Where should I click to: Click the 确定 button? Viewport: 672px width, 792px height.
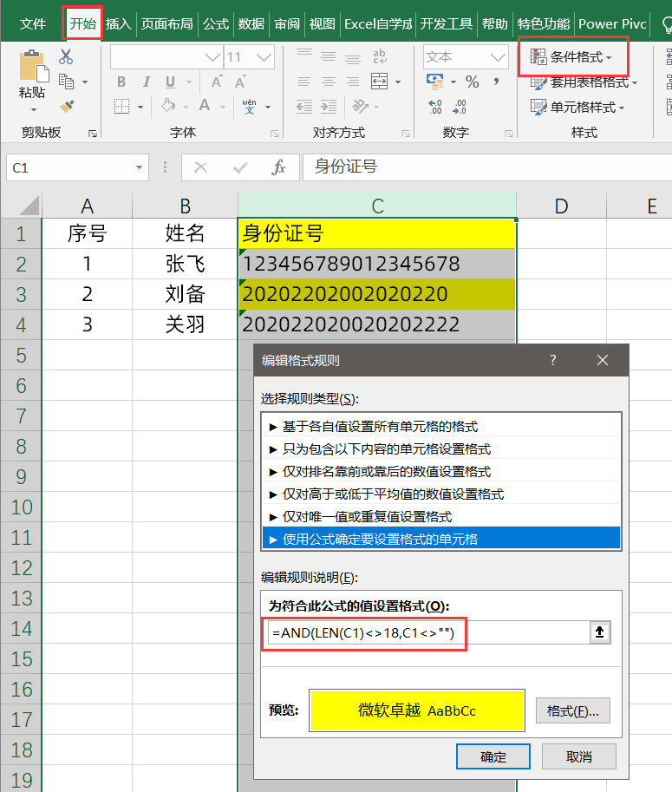[493, 756]
